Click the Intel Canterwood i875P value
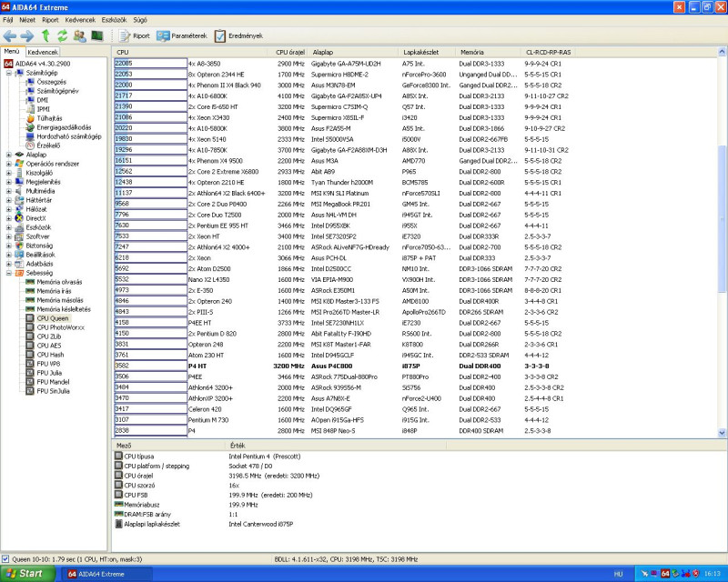The height and width of the screenshot is (582, 728). tap(261, 524)
